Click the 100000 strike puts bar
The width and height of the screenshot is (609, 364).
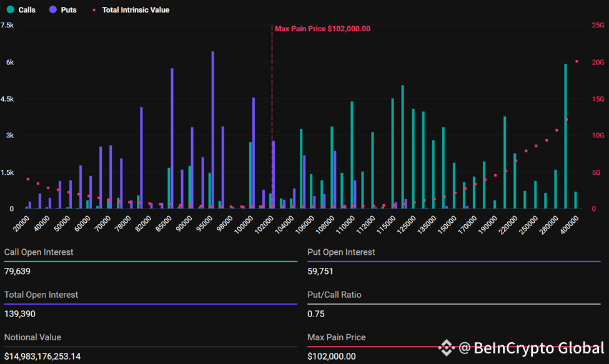(254, 154)
